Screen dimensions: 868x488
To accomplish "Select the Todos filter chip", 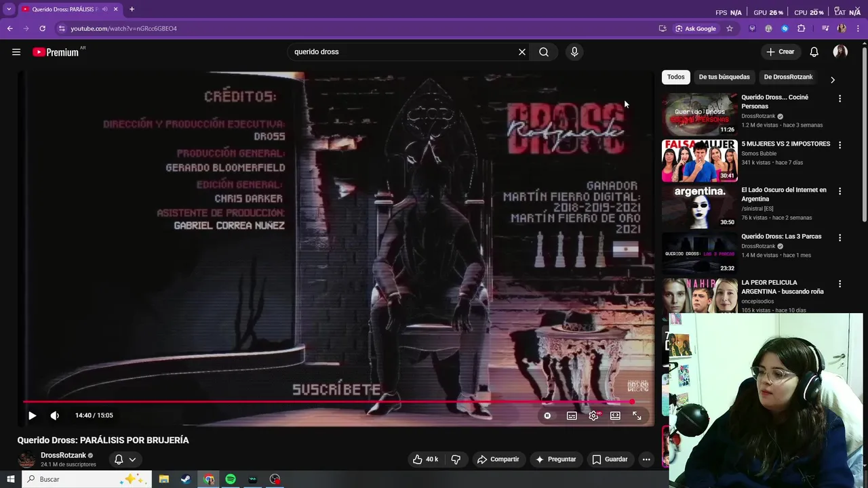I will click(x=676, y=77).
